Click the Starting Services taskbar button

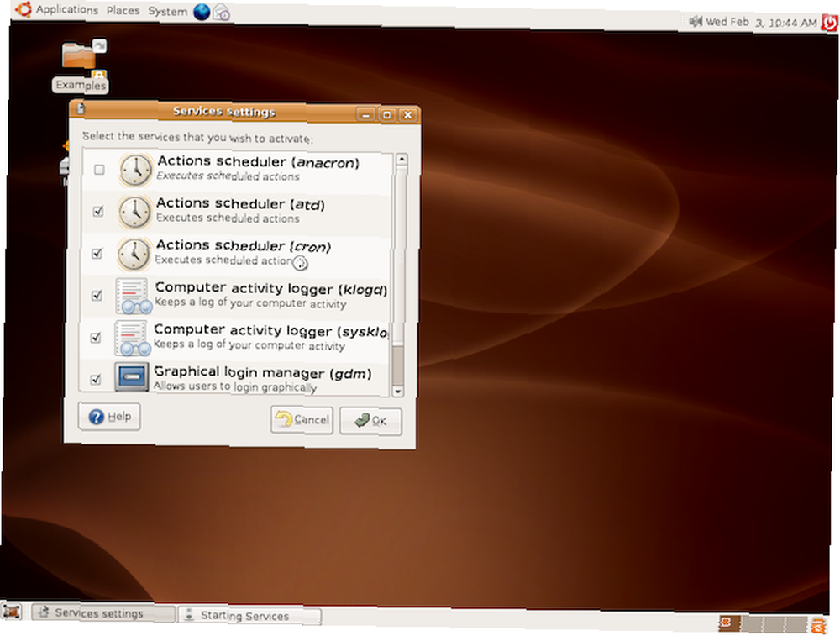pyautogui.click(x=249, y=616)
